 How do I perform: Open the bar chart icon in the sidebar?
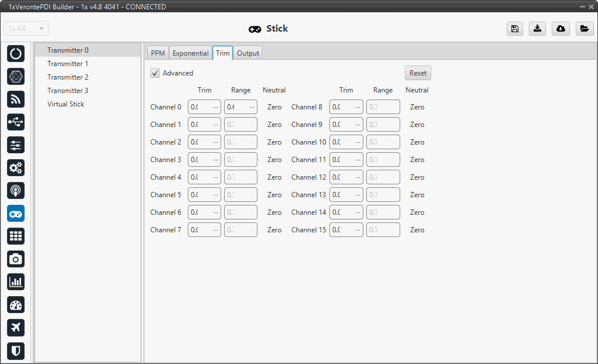[x=16, y=281]
